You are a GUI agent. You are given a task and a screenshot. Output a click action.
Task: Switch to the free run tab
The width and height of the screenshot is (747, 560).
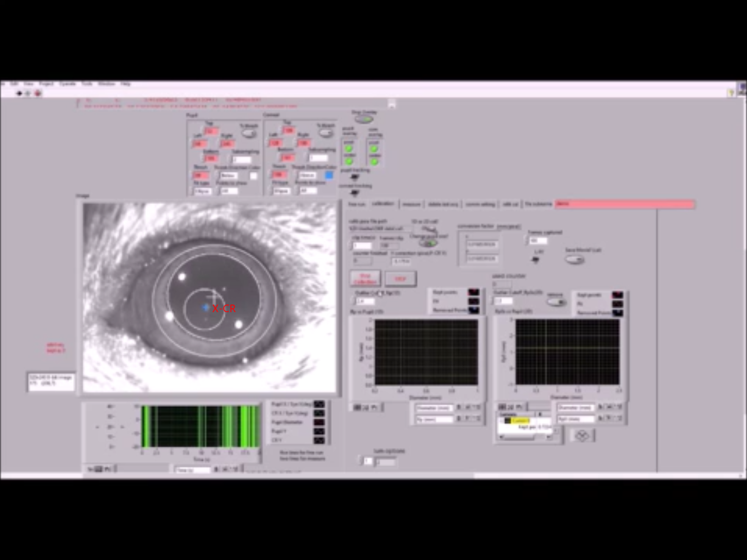(357, 204)
